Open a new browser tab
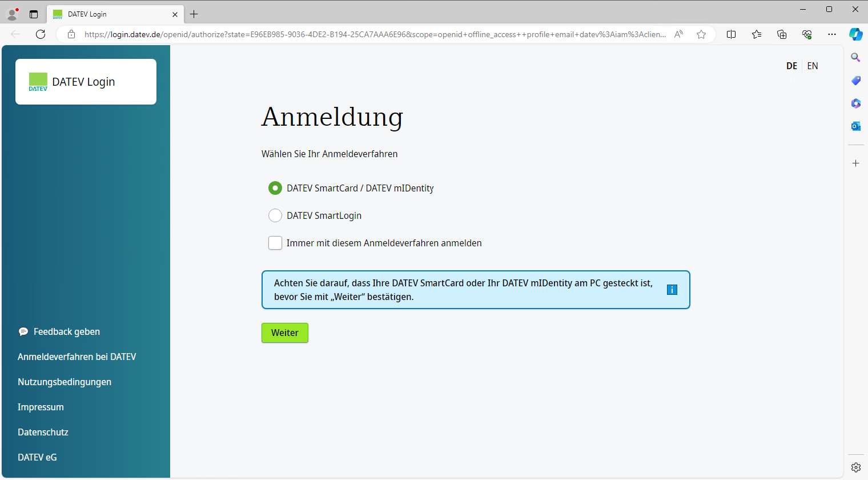The height and width of the screenshot is (480, 868). (194, 14)
